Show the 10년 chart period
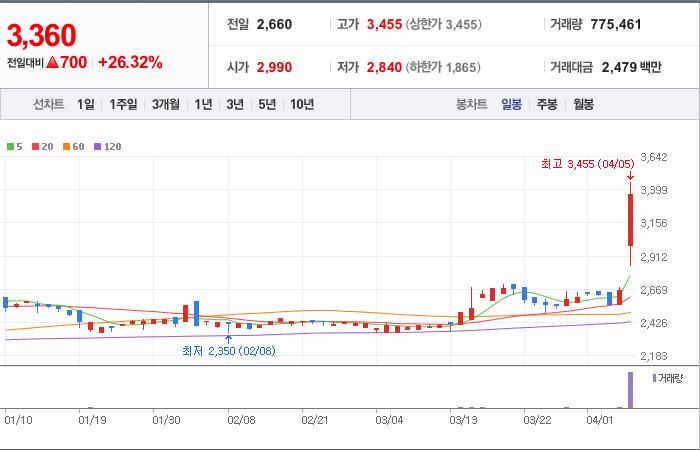This screenshot has height=450, width=700. point(302,104)
